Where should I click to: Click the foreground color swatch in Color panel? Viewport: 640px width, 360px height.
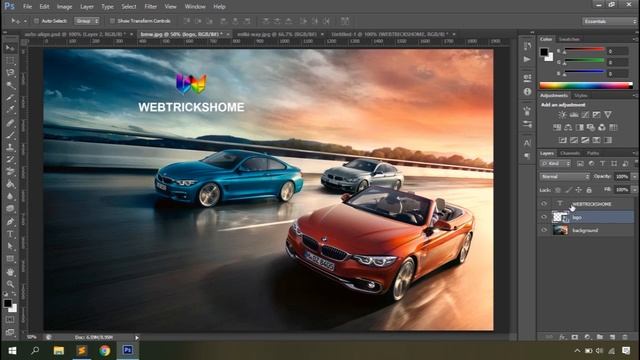click(x=544, y=52)
